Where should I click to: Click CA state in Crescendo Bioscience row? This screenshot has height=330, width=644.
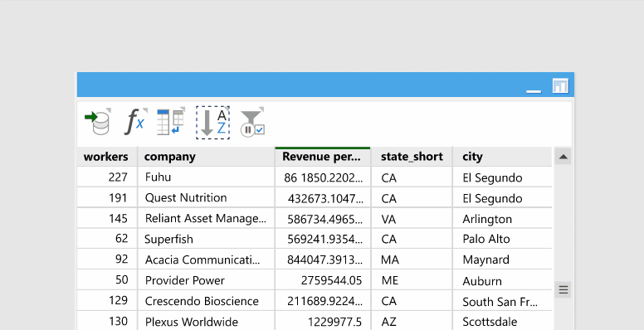tap(412, 301)
